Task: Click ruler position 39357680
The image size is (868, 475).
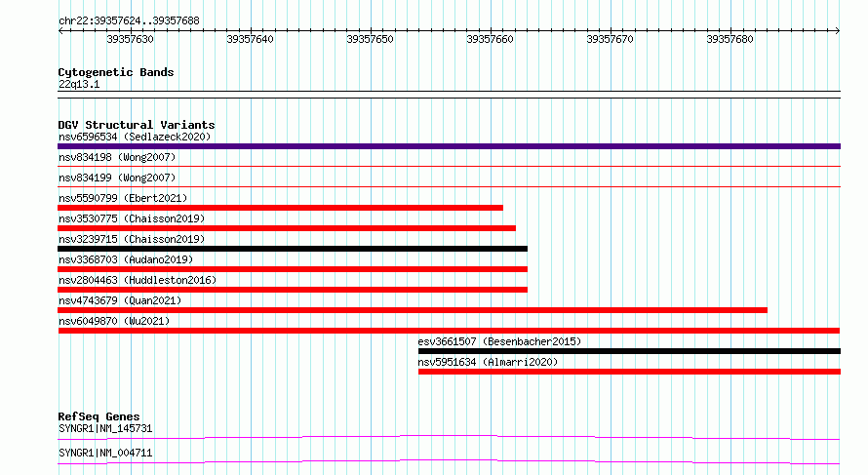Action: click(730, 39)
